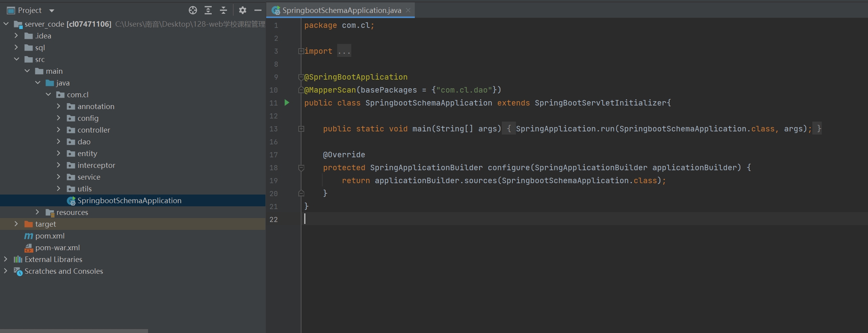Run the class using the green gutter arrow
This screenshot has width=868, height=333.
pyautogui.click(x=287, y=103)
